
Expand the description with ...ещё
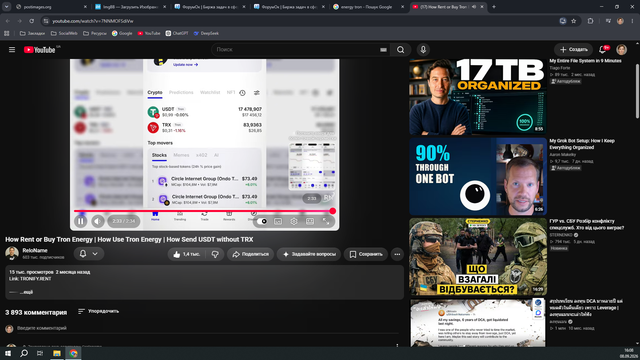tap(26, 292)
